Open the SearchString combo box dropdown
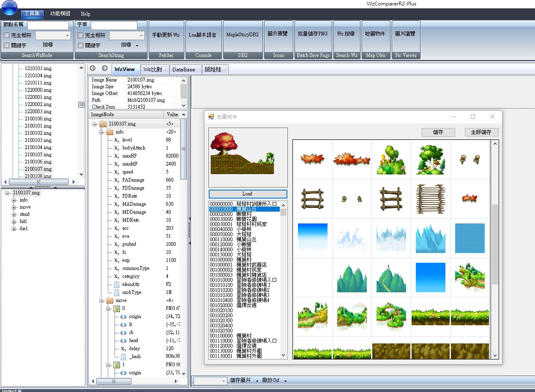535x392 pixels. [141, 36]
